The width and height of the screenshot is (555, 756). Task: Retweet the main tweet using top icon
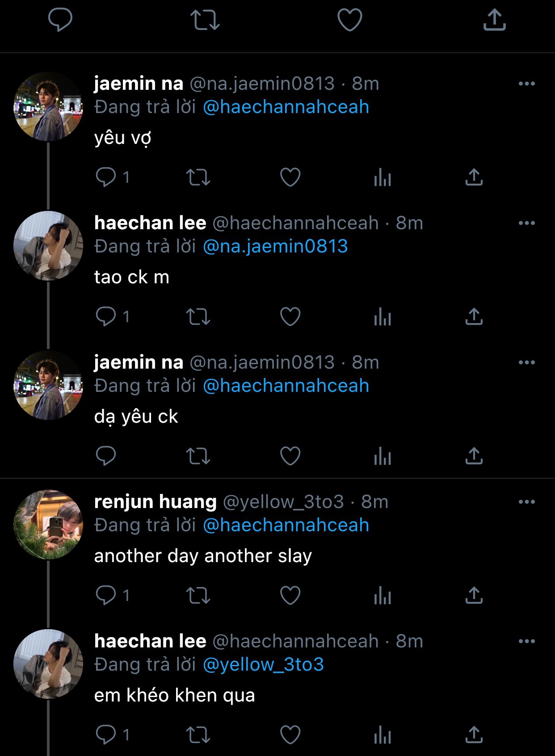(205, 20)
